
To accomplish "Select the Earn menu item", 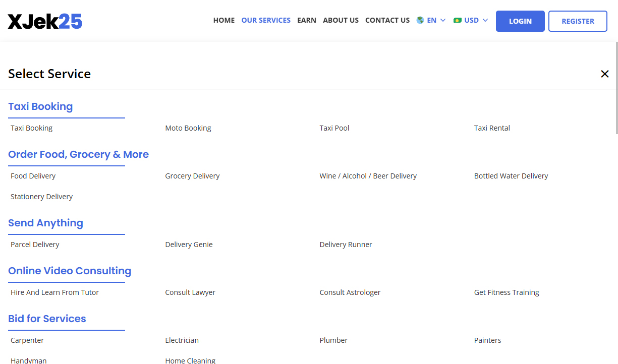I will pyautogui.click(x=306, y=21).
